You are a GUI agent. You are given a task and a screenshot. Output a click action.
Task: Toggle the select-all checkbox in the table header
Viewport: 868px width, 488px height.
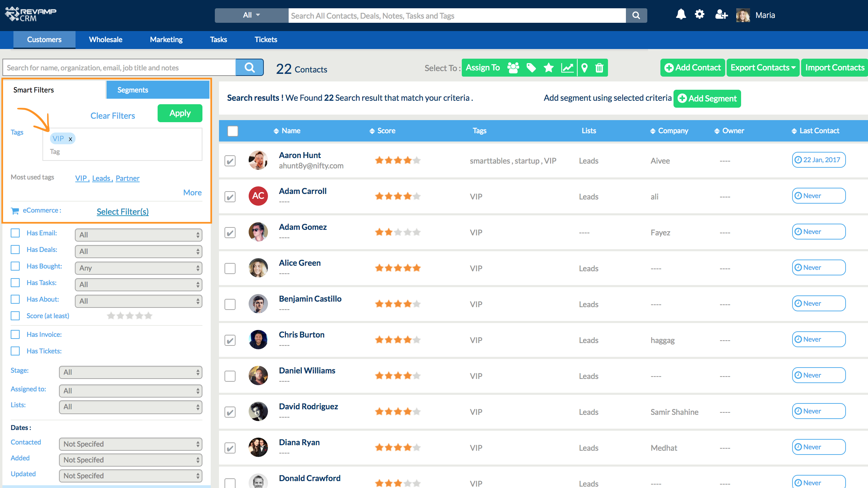coord(233,131)
